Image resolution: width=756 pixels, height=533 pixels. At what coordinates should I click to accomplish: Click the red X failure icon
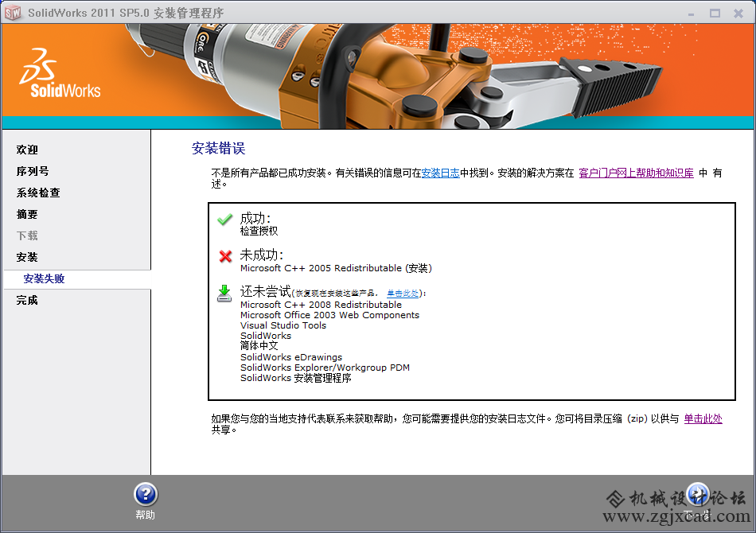(x=225, y=256)
